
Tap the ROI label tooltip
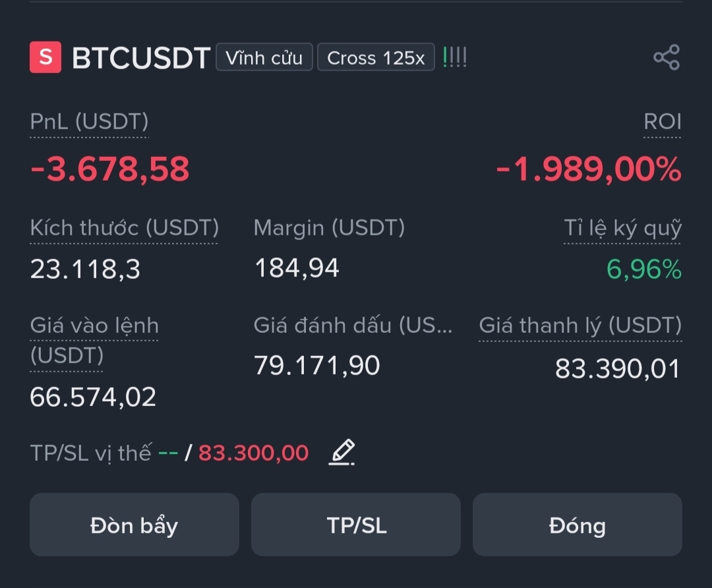pyautogui.click(x=663, y=122)
